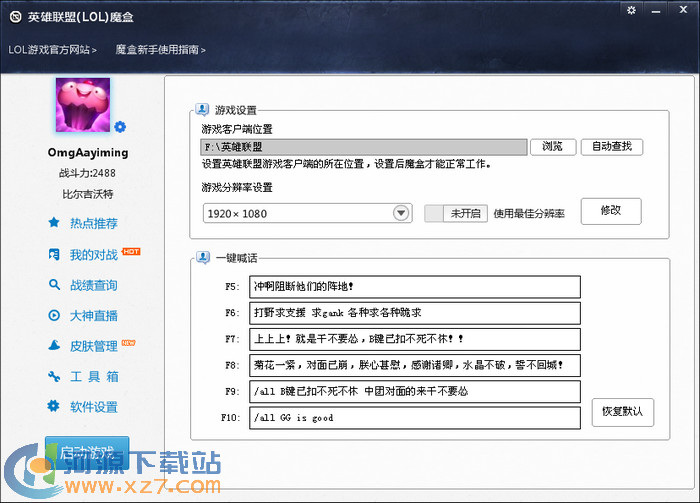Open 魔盒新手使用指南 link
The image size is (700, 503).
[x=160, y=50]
